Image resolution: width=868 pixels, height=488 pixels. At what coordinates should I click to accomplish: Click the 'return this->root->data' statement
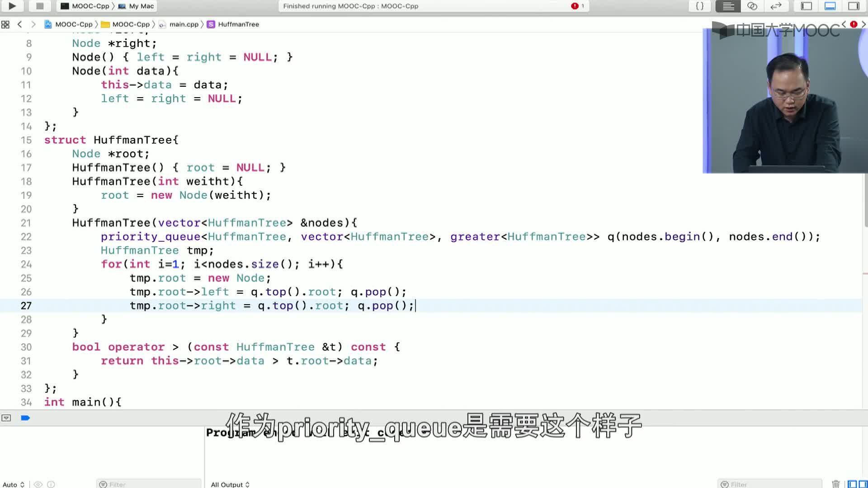point(183,361)
